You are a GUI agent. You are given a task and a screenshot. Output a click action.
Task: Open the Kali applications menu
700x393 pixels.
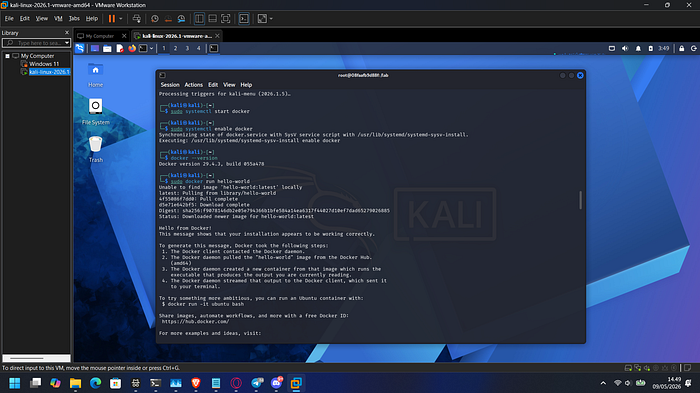(x=79, y=48)
